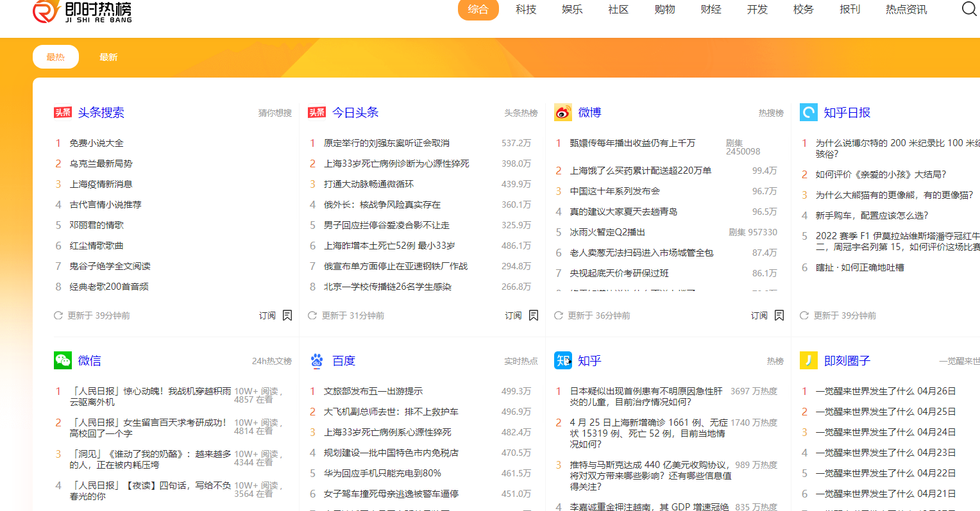This screenshot has height=511, width=980.
Task: Open the 报刊 category
Action: tap(850, 9)
